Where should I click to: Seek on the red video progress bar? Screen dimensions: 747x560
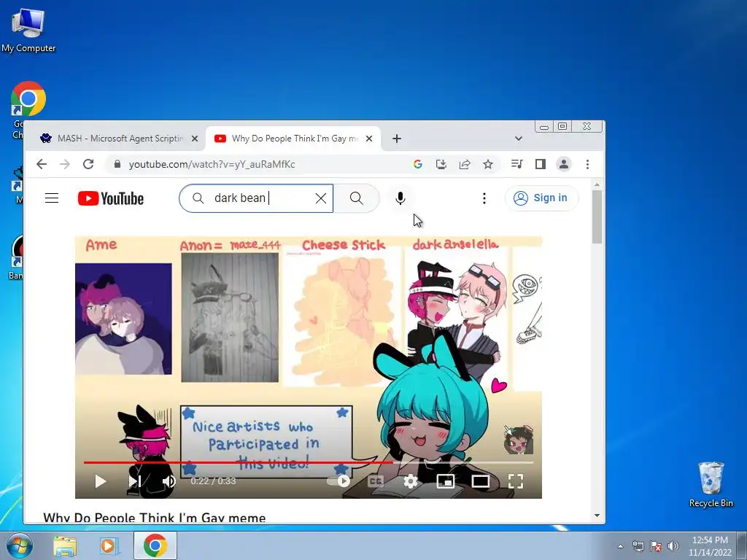tap(239, 462)
